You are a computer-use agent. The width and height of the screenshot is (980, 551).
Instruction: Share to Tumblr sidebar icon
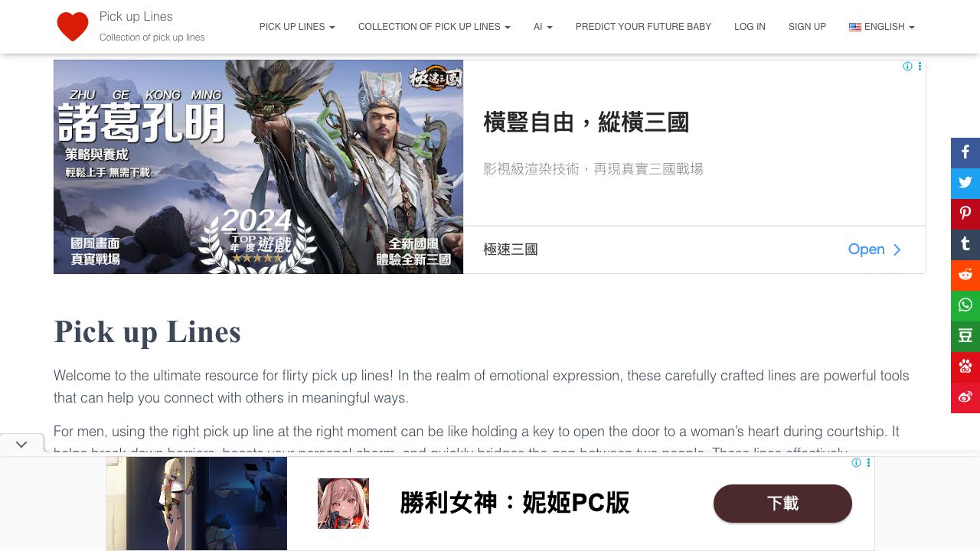pos(965,244)
